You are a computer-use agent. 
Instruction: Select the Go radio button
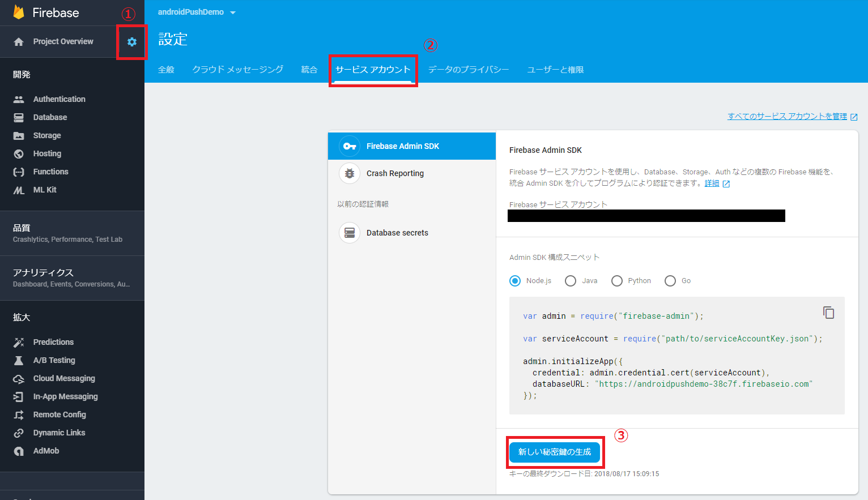pyautogui.click(x=670, y=281)
